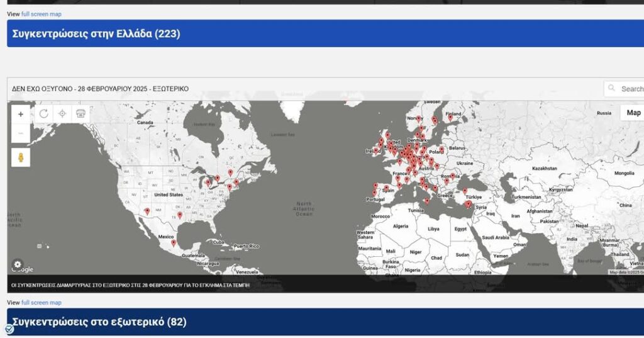Open 'full screen map' link below world map
The height and width of the screenshot is (338, 644).
pos(42,303)
